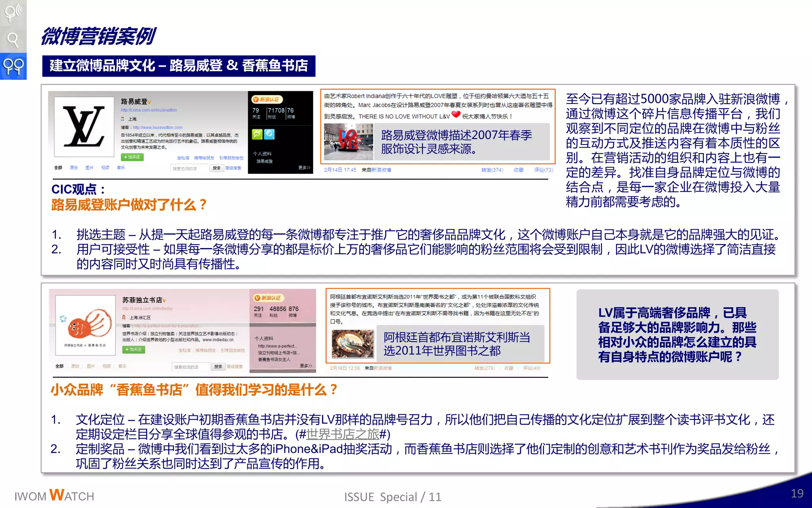The width and height of the screenshot is (812, 508).
Task: Click the red heart emoticon in LV post
Action: 456,115
